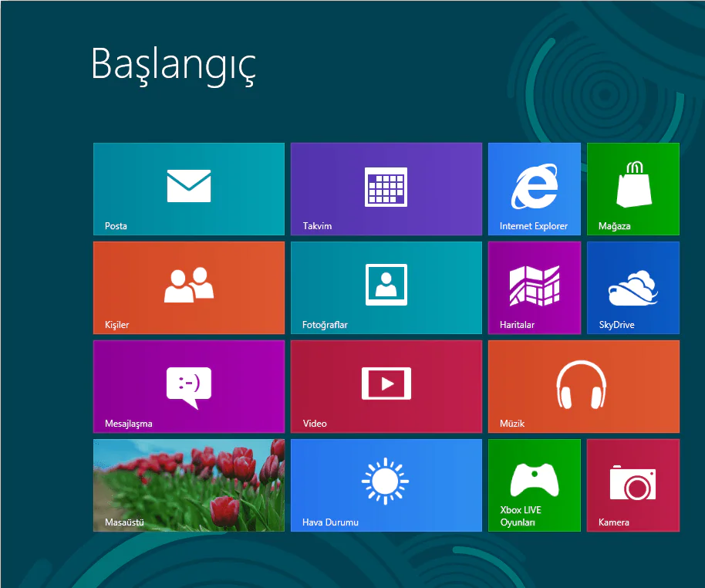Open the Kişiler people tile
The height and width of the screenshot is (588, 705).
click(188, 287)
